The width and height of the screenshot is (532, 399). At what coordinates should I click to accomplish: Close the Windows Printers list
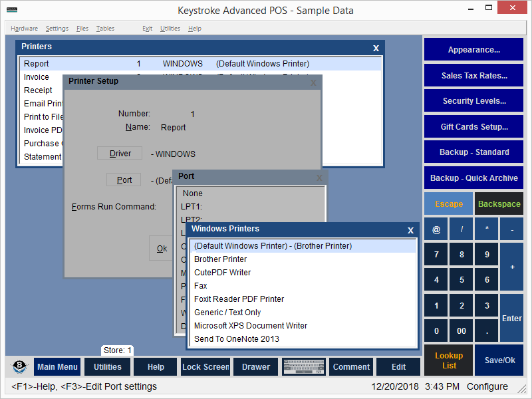tap(410, 230)
